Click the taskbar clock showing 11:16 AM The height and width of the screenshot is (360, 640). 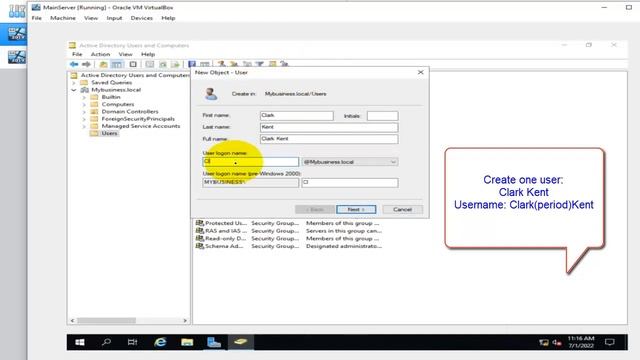[581, 342]
